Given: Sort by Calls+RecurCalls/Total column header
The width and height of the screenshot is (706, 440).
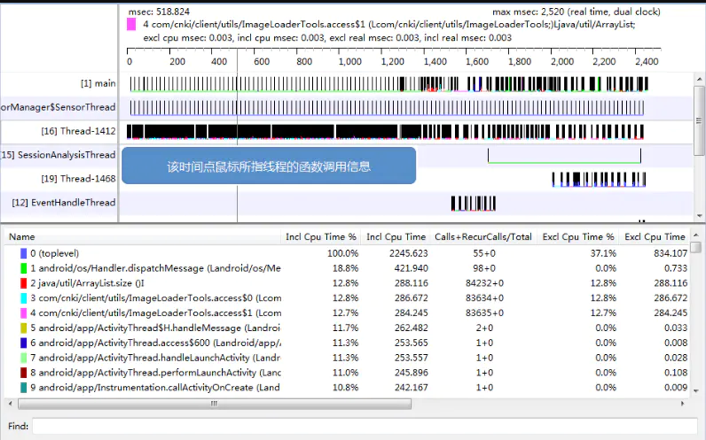Looking at the screenshot, I should coord(483,237).
